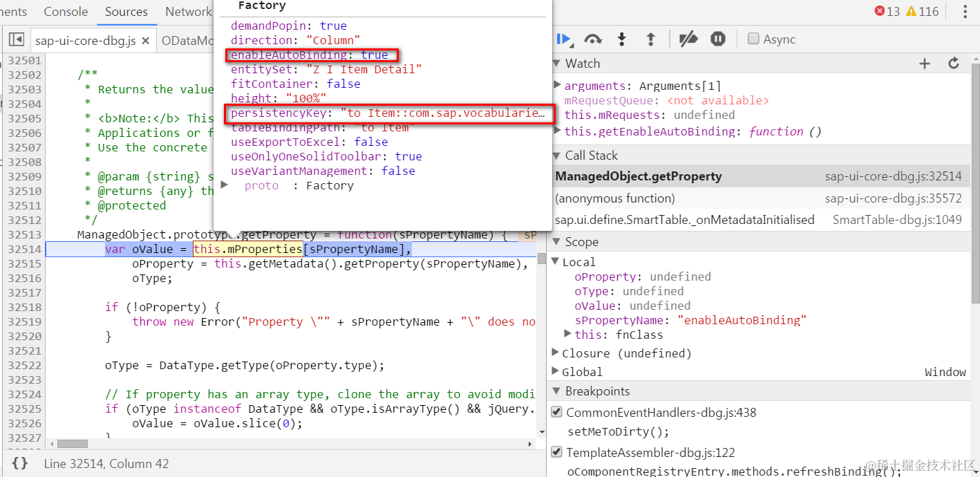Select the (anonymous function) stack frame

coord(758,198)
